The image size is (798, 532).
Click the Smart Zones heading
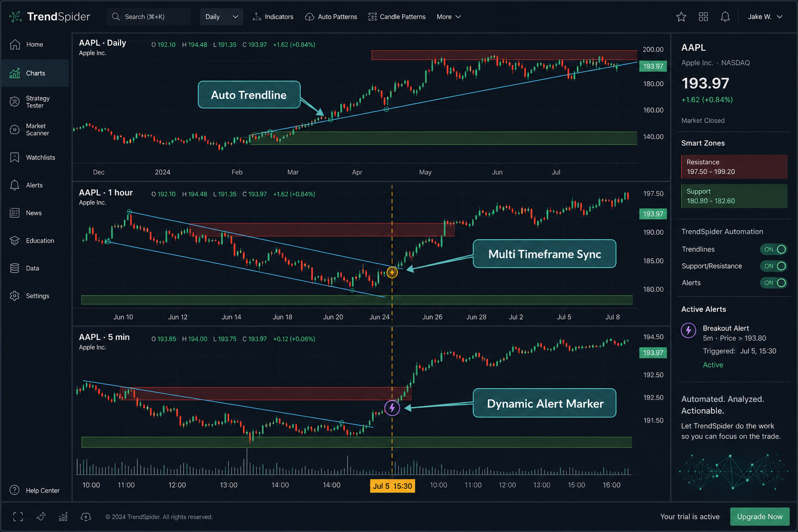click(703, 143)
